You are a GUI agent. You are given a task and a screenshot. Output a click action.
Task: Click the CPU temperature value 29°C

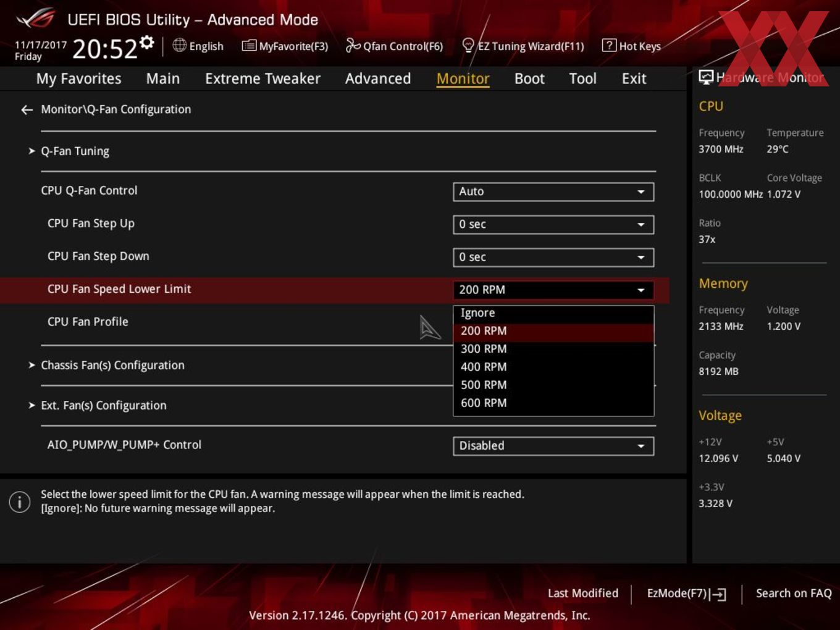pos(777,149)
